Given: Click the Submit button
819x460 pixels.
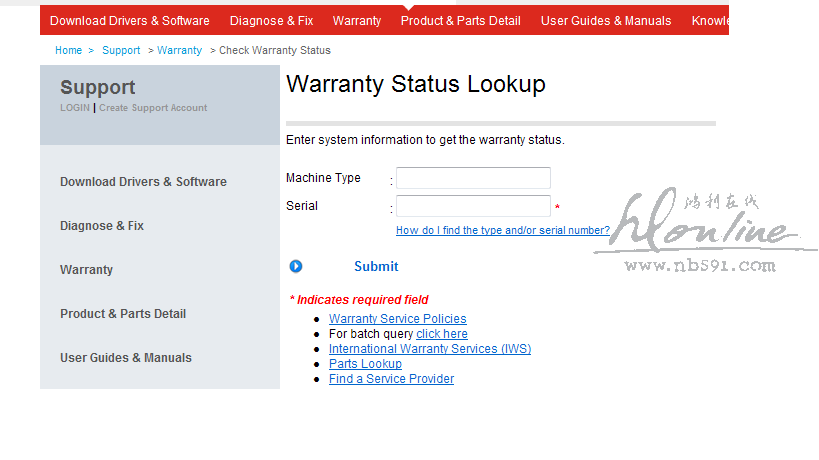Looking at the screenshot, I should 376,267.
